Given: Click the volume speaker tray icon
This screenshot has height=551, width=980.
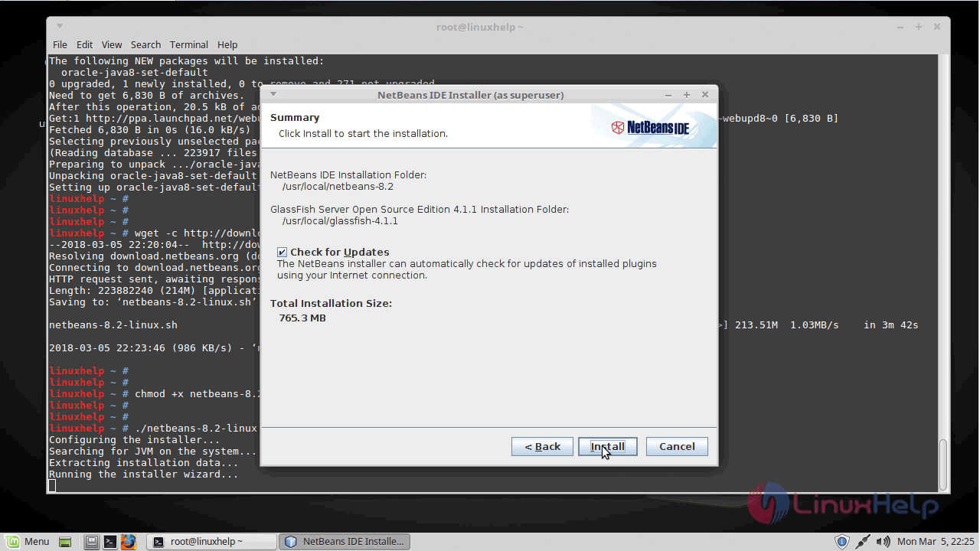Looking at the screenshot, I should click(884, 542).
